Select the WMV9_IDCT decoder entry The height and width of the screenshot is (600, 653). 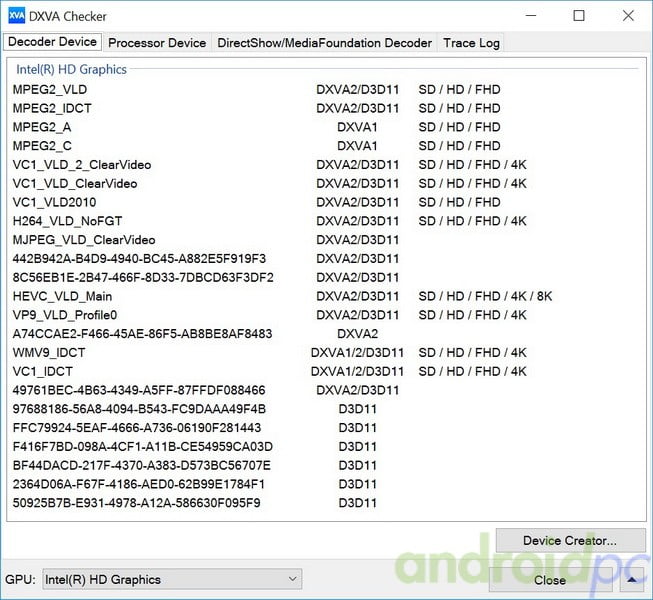[49, 353]
